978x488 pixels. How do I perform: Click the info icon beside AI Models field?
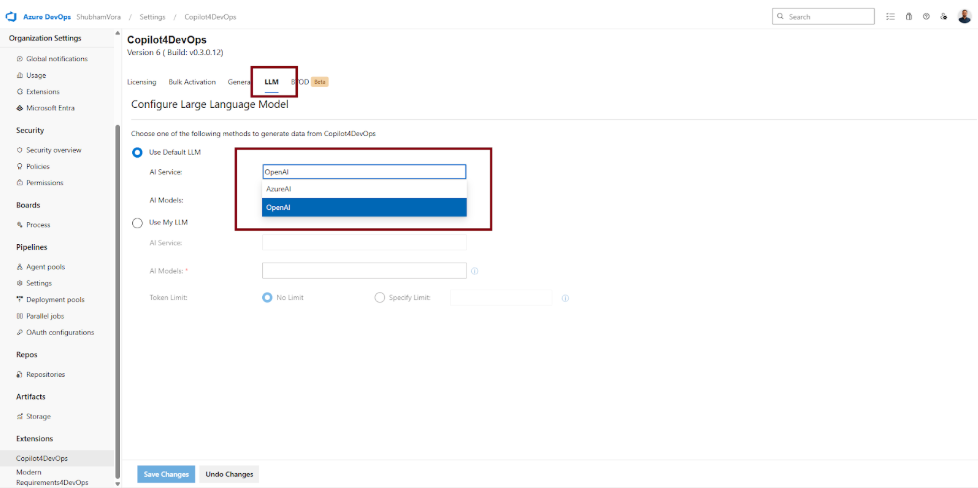pyautogui.click(x=474, y=271)
